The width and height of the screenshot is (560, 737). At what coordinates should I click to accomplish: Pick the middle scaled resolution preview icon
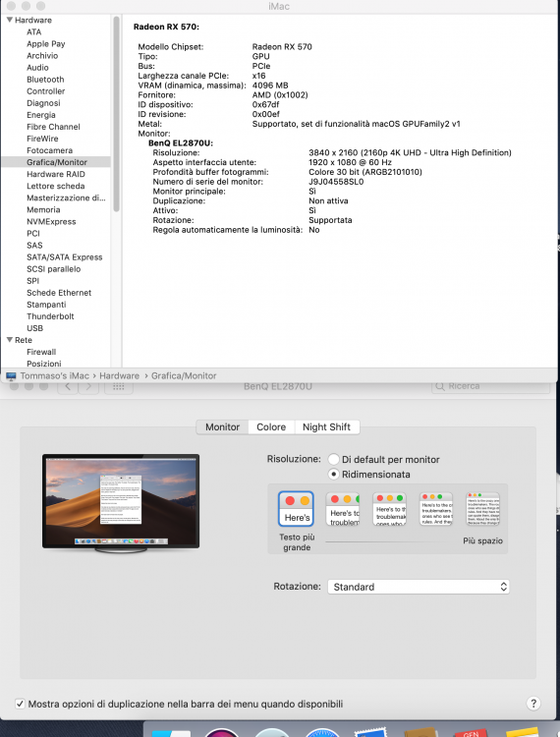pyautogui.click(x=389, y=509)
